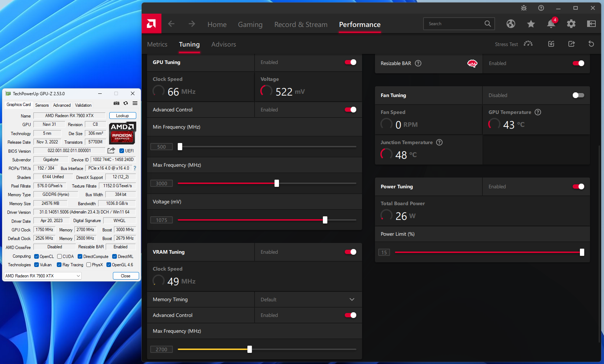
Task: Toggle Ray Tracing checkbox in GPU-Z
Action: click(59, 265)
